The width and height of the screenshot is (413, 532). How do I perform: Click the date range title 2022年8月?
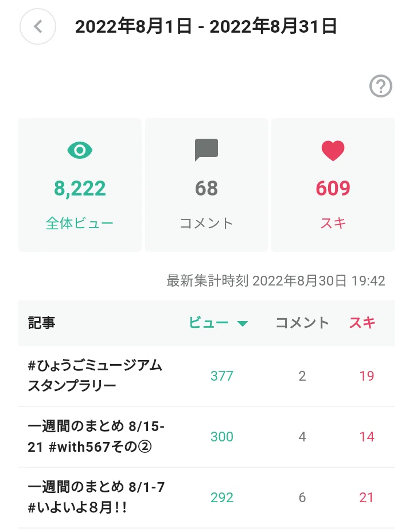click(x=206, y=26)
